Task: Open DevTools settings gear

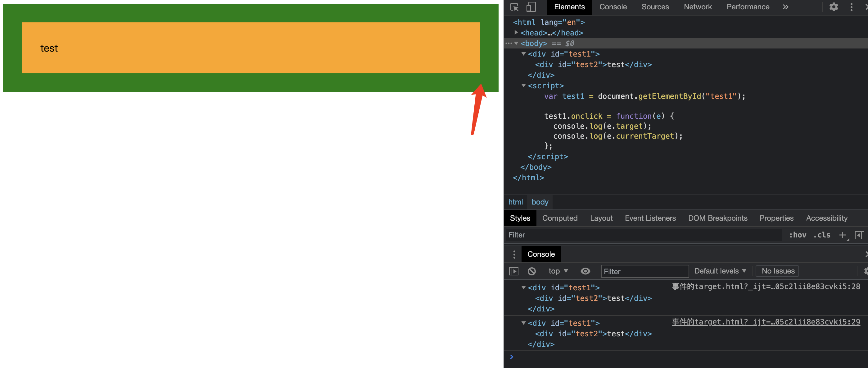Action: point(834,7)
